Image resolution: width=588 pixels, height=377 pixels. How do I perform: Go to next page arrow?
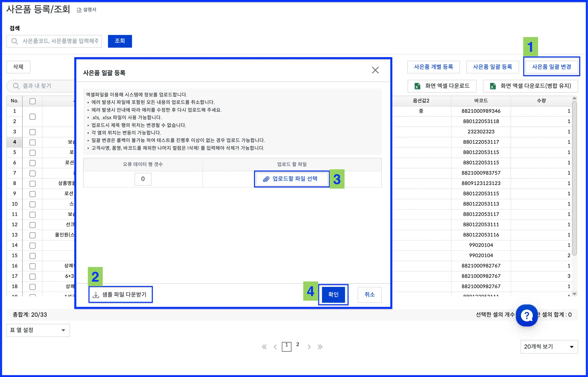pos(309,347)
